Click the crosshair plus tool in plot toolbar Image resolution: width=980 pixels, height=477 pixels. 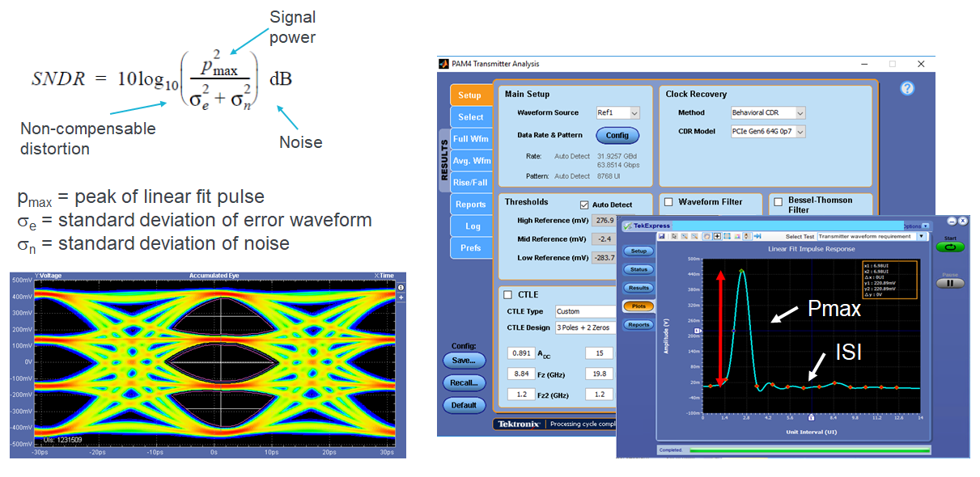point(718,236)
